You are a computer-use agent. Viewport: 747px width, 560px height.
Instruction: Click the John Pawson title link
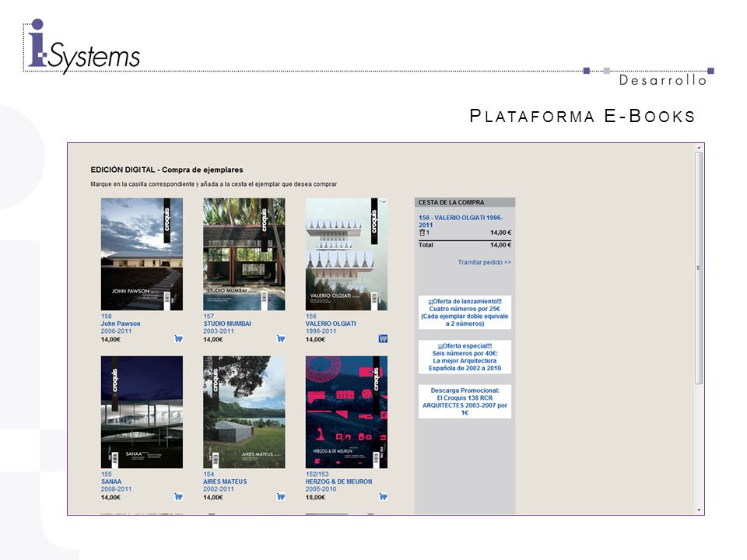point(121,324)
